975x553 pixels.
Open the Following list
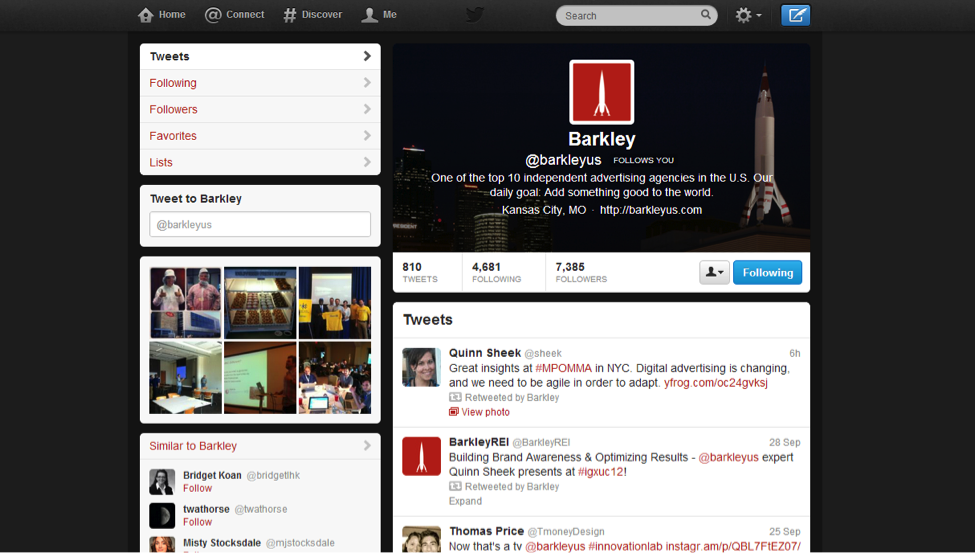(260, 83)
